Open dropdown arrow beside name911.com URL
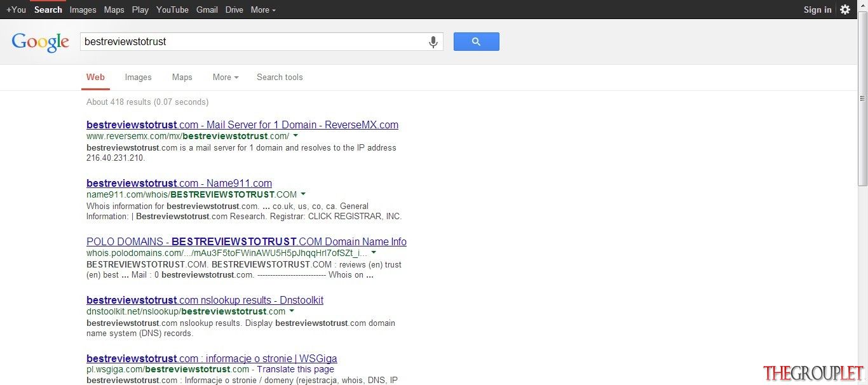The image size is (868, 385). coord(303,194)
